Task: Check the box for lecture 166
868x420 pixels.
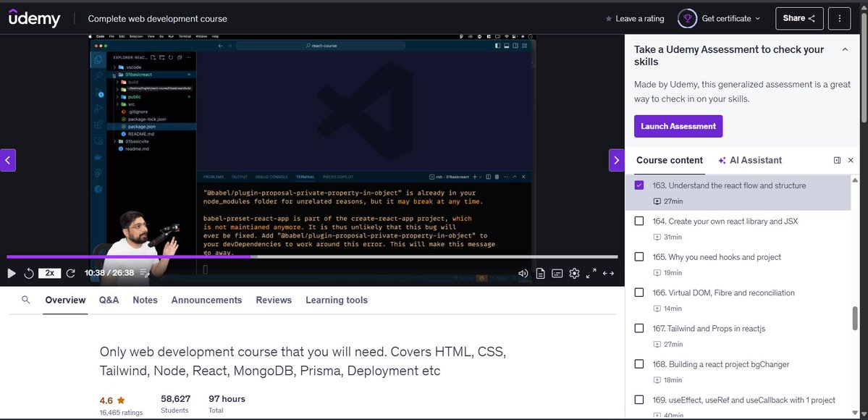Action: [x=639, y=293]
